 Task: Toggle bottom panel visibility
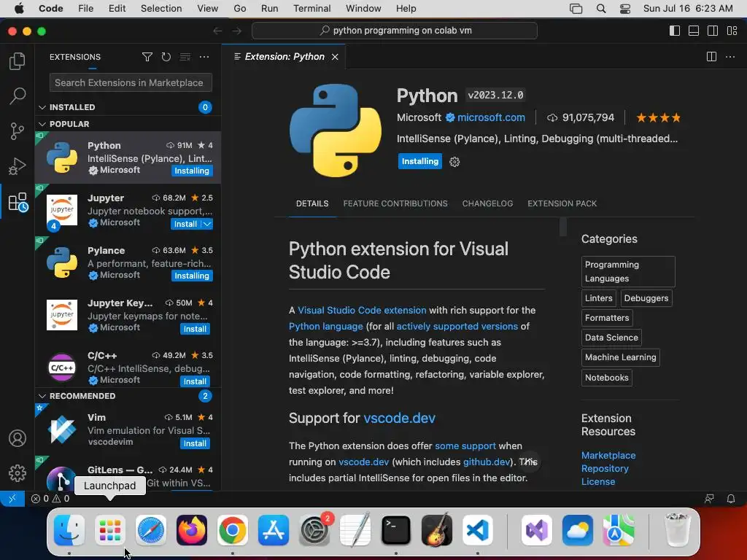(x=694, y=31)
